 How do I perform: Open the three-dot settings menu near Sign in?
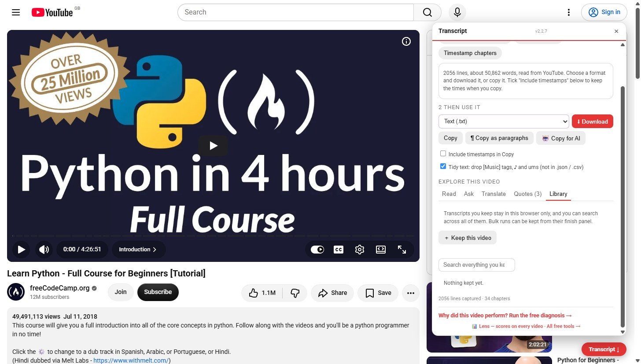coord(569,12)
